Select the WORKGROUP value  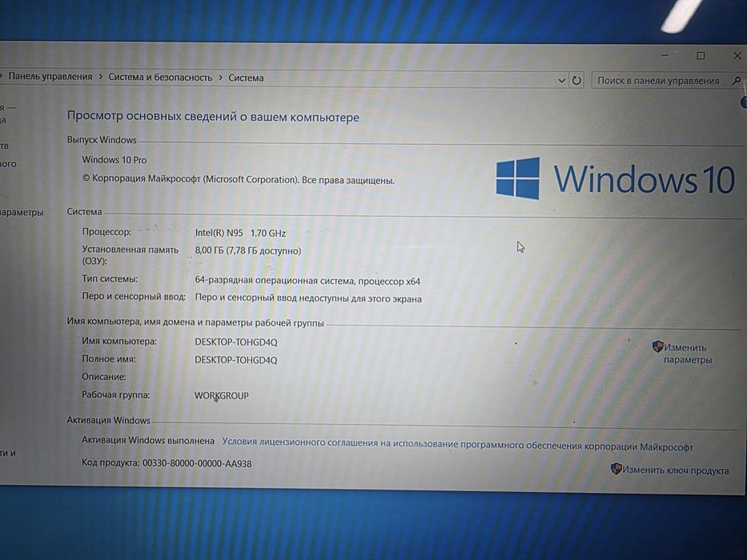tap(222, 395)
